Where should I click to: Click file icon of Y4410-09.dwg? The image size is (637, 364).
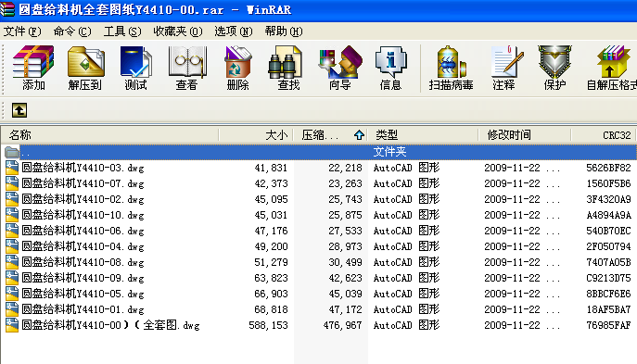(x=12, y=278)
